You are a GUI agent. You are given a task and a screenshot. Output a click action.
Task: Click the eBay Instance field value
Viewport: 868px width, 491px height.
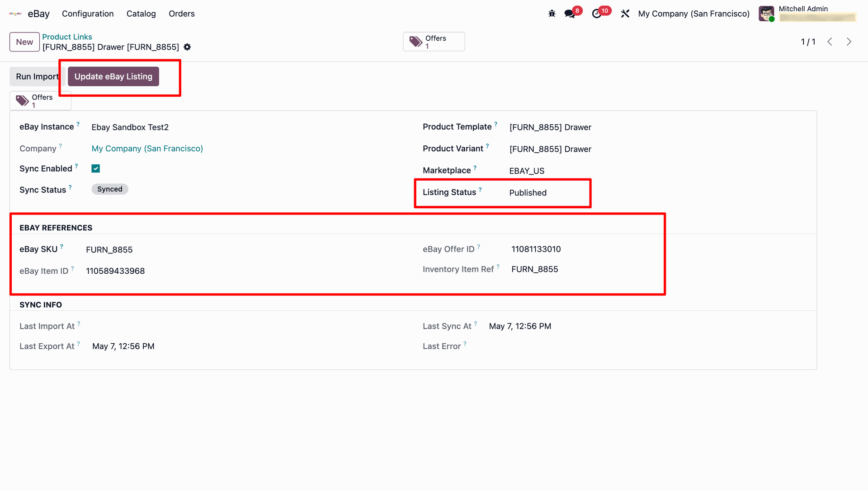pyautogui.click(x=130, y=127)
